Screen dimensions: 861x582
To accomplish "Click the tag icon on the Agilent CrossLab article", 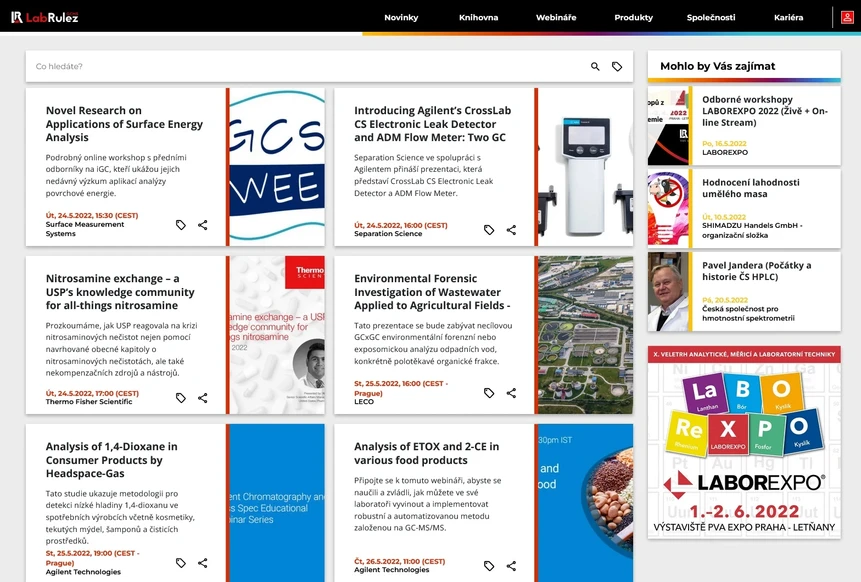I will 488,230.
